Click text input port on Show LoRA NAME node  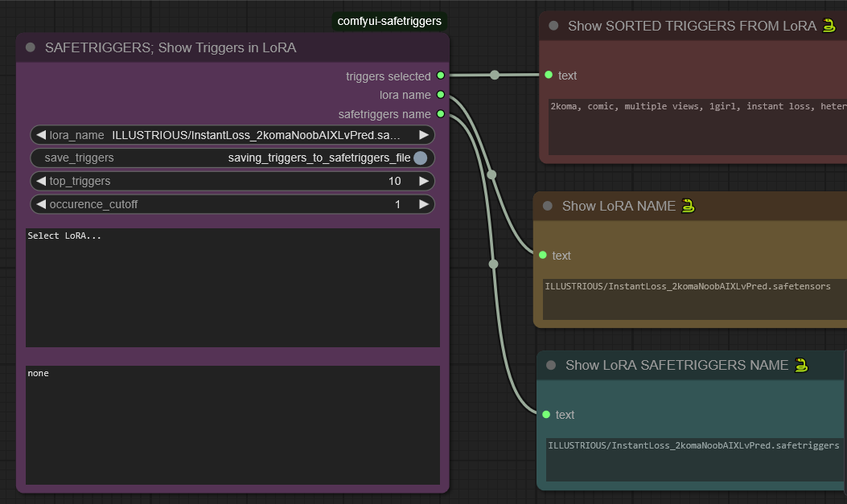pos(543,255)
